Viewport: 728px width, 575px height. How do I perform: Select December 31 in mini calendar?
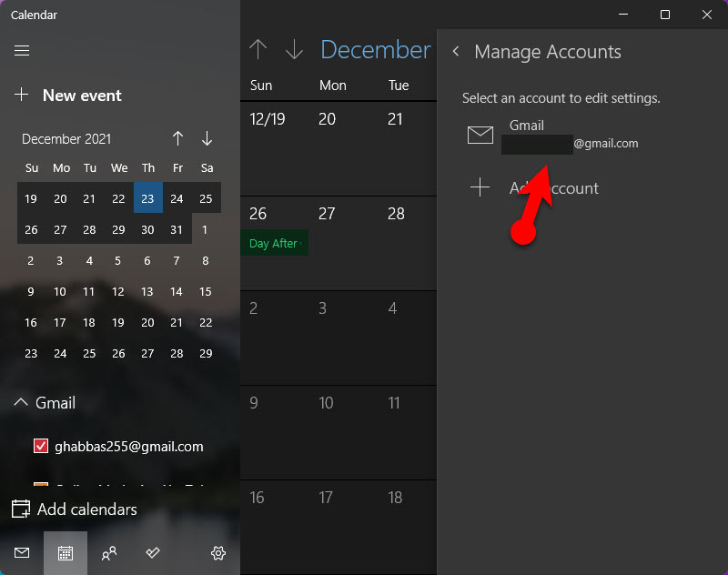pos(177,229)
